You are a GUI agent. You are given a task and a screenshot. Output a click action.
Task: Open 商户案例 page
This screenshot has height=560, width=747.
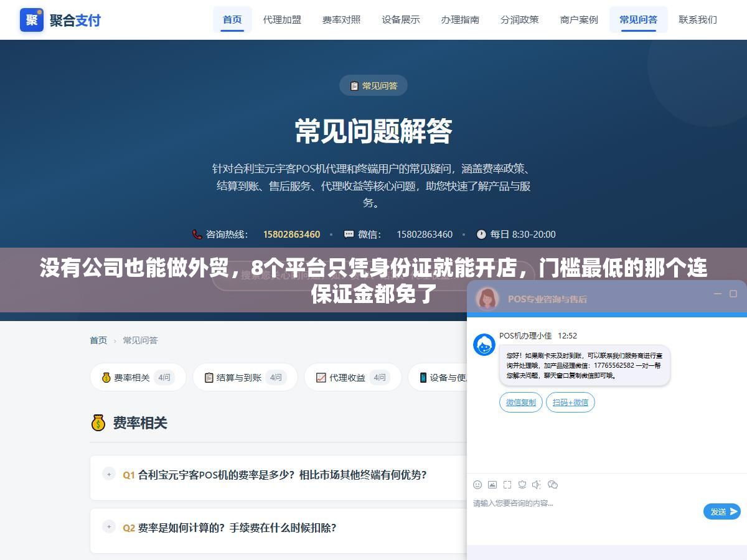(x=579, y=19)
